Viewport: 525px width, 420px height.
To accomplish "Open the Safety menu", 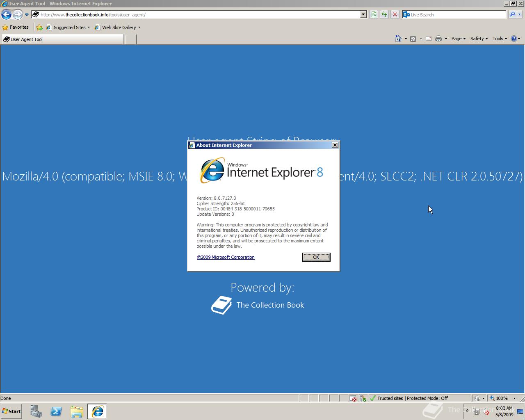I will click(479, 39).
